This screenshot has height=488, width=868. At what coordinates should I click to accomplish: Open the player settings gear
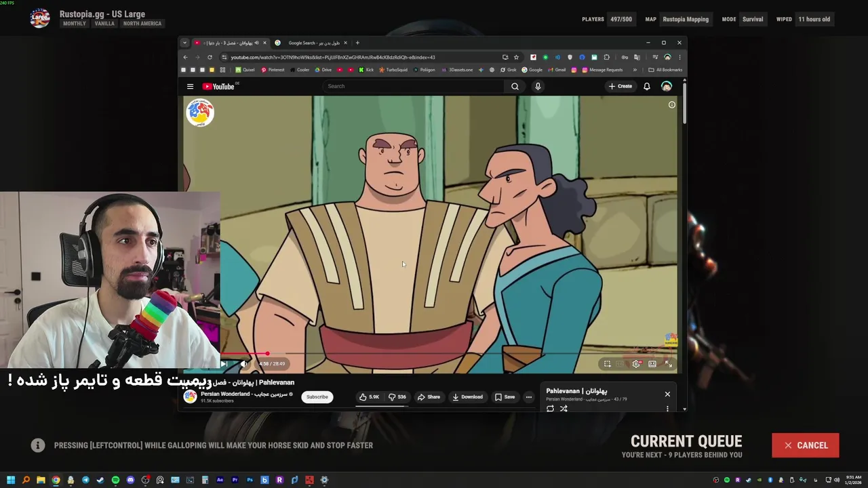click(636, 364)
